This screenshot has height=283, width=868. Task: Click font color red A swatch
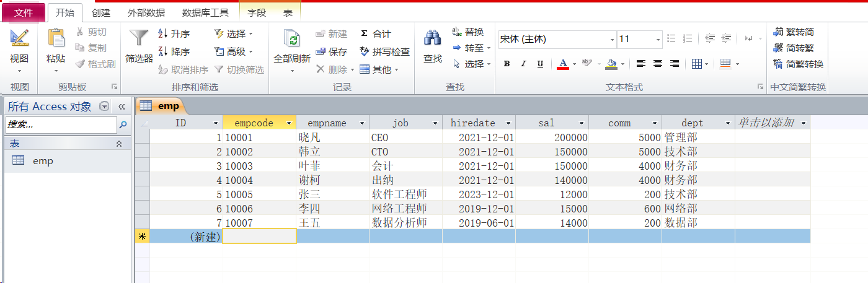[562, 63]
